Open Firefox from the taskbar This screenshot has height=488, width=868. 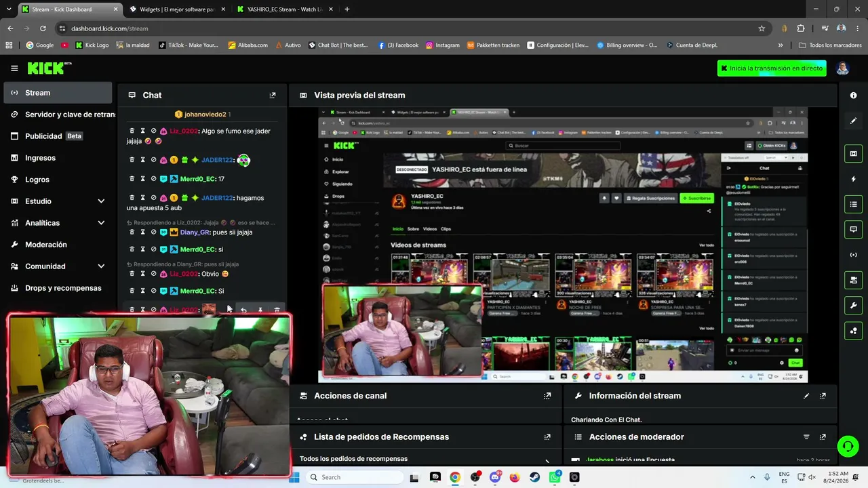pos(515,477)
